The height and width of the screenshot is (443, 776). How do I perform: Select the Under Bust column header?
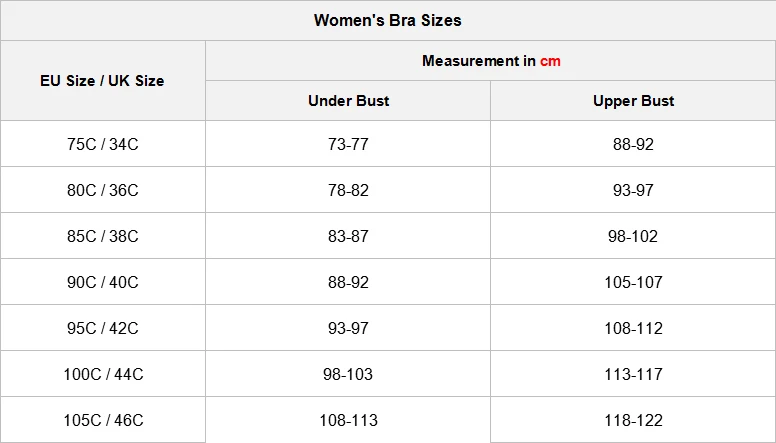click(348, 101)
